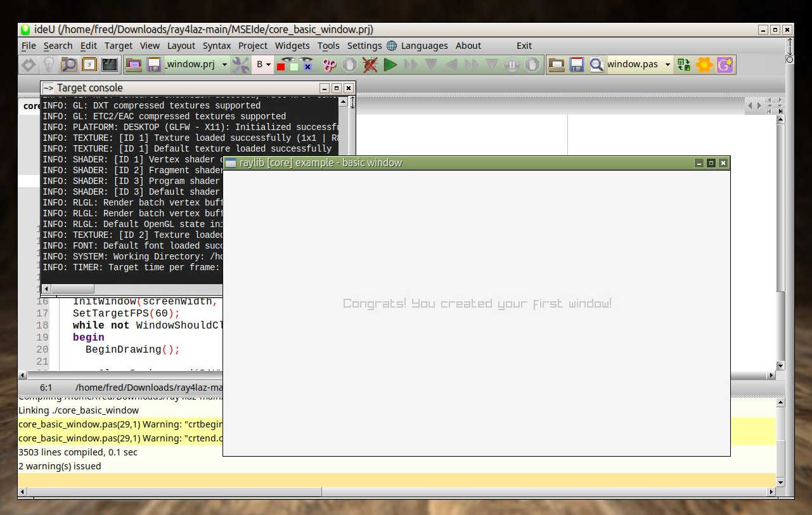
Task: Click the purple G wizard icon
Action: tap(725, 65)
